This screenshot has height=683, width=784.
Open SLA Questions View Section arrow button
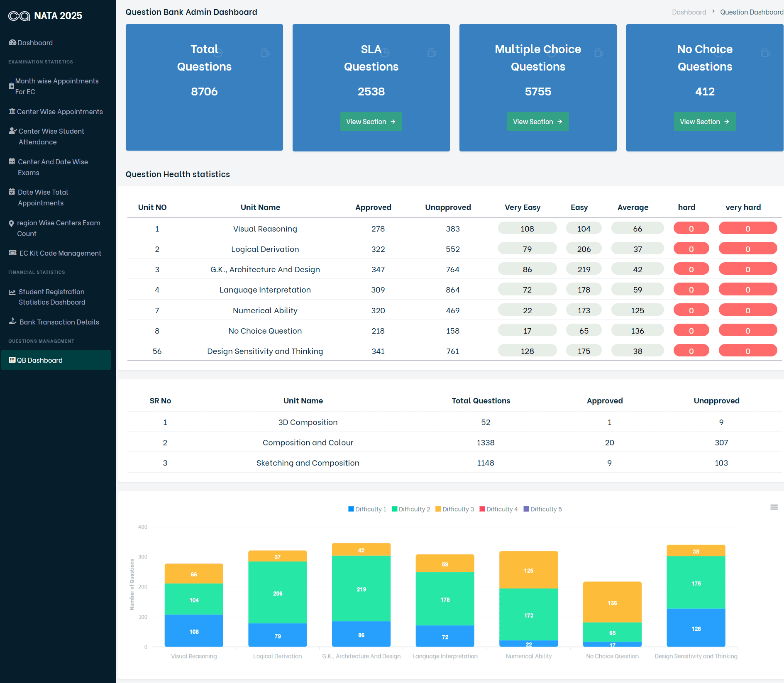coord(371,122)
